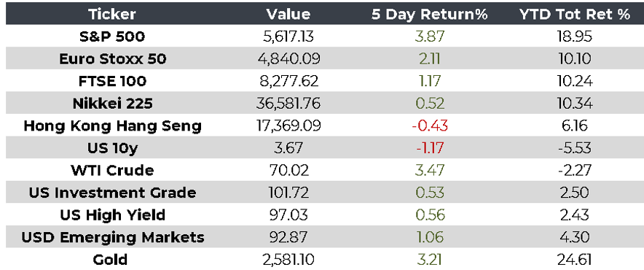The image size is (644, 270).
Task: Click the Ticker column header
Action: point(112,15)
